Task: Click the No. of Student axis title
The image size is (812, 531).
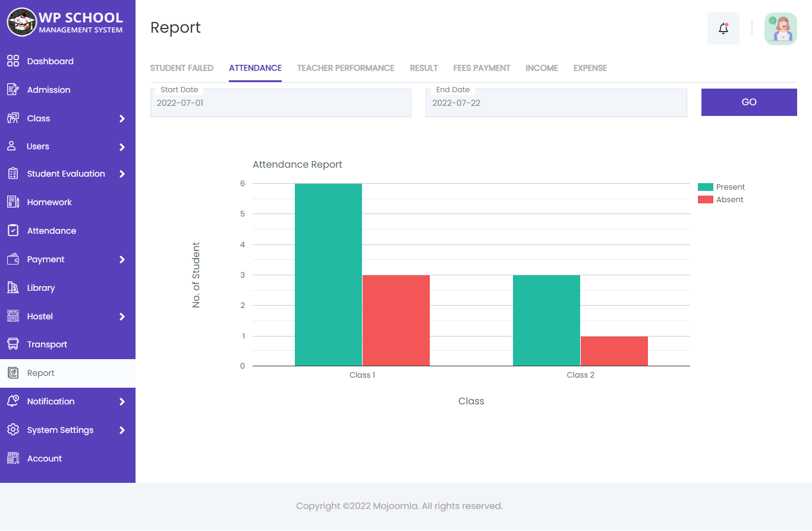Action: [196, 275]
